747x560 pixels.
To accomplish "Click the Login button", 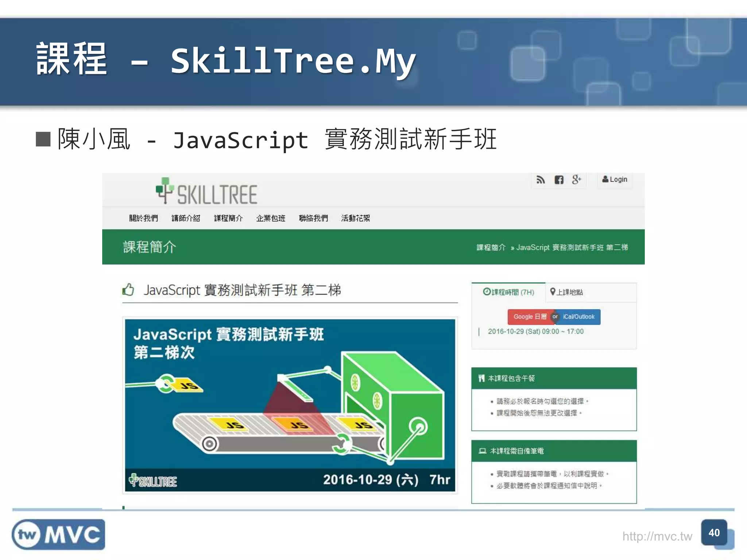I will tap(615, 179).
